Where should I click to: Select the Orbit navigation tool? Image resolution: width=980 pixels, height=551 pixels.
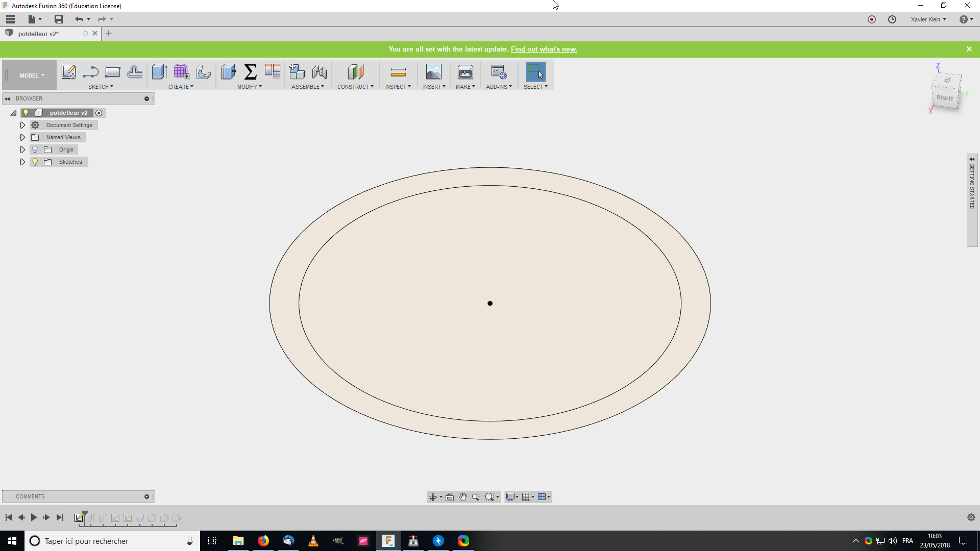click(x=433, y=497)
